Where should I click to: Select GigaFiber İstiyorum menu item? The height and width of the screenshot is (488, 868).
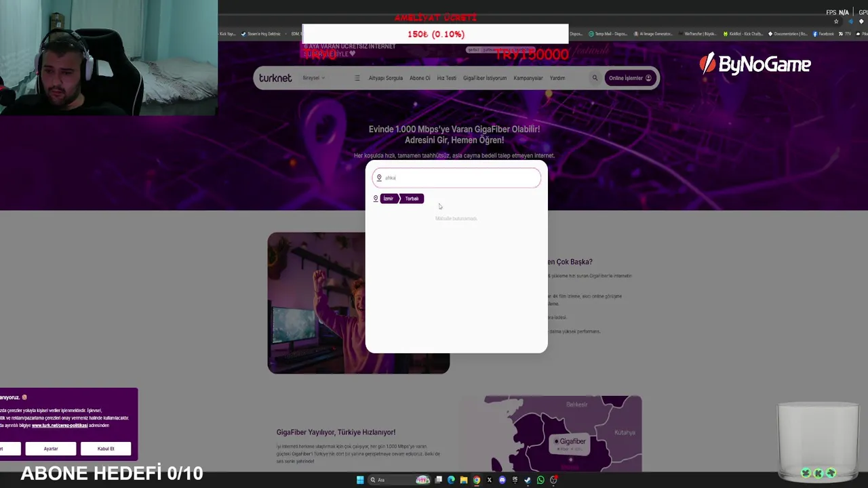tap(485, 78)
